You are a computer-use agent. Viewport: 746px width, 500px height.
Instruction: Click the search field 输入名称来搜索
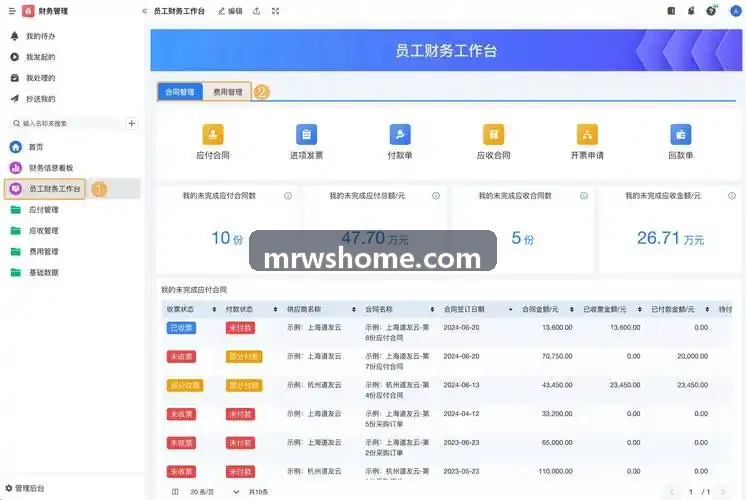click(x=66, y=123)
